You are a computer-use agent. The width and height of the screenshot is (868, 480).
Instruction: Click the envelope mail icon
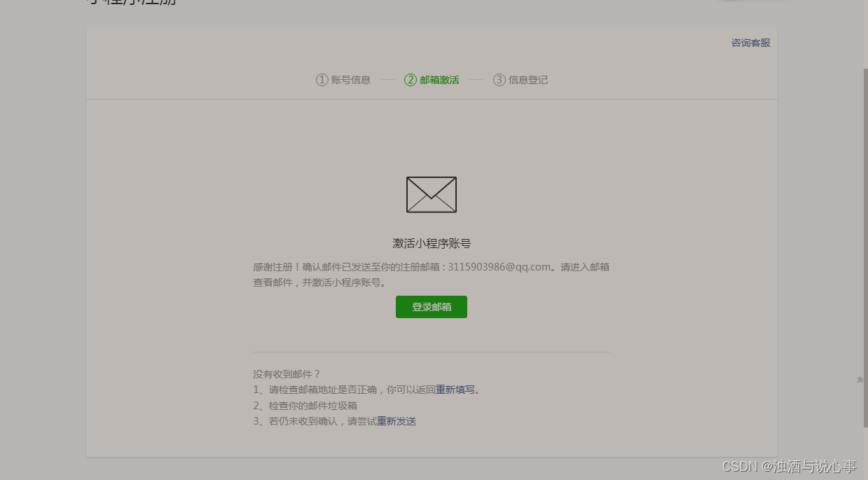point(432,195)
